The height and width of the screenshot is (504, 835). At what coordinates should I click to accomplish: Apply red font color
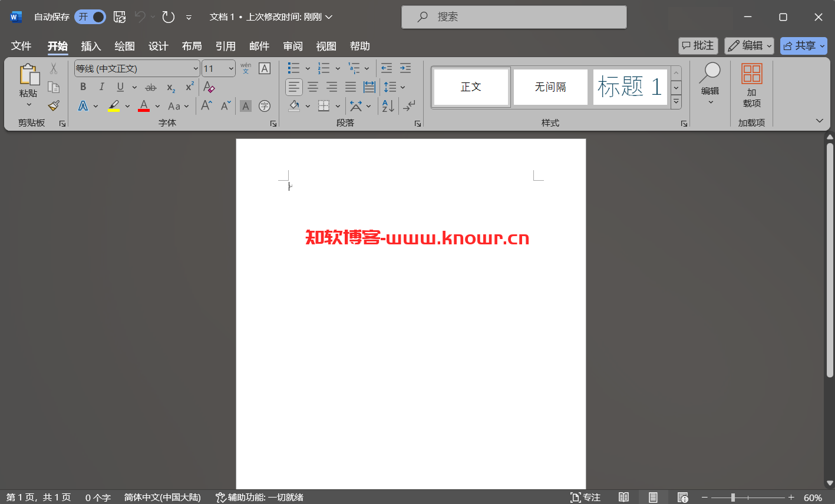[144, 106]
